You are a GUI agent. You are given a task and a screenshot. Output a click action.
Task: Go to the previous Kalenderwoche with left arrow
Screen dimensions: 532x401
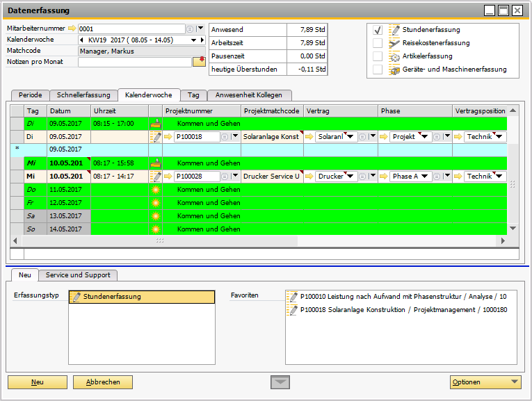click(x=81, y=40)
